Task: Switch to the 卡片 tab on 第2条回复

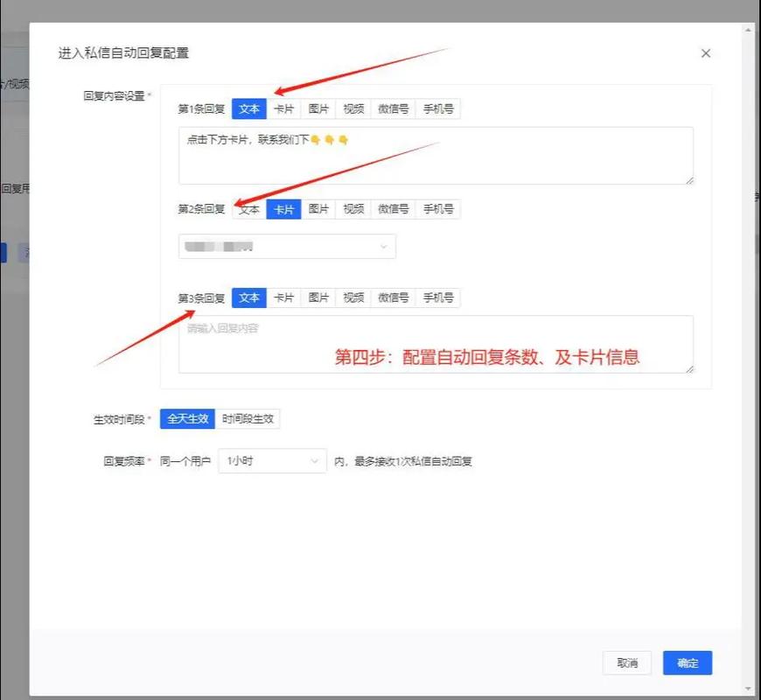Action: (283, 209)
